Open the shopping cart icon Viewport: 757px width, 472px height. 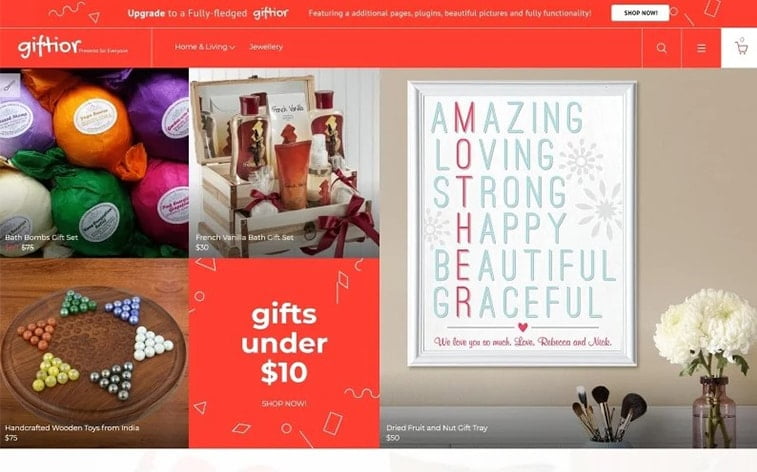pyautogui.click(x=741, y=47)
